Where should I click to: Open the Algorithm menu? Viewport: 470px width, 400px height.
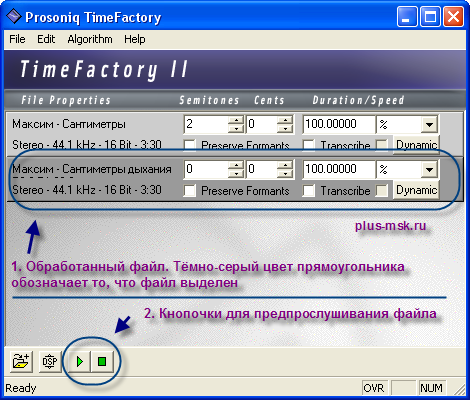[90, 39]
